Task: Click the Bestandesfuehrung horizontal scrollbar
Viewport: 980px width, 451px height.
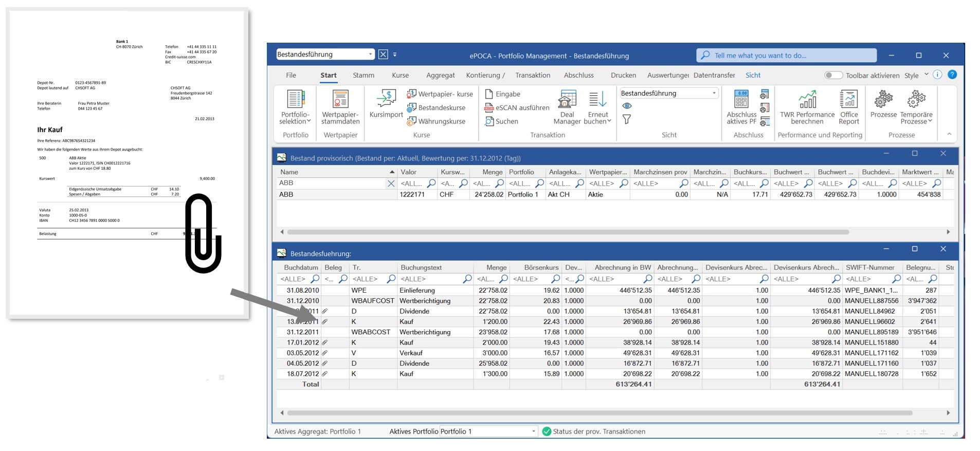Action: pos(599,412)
